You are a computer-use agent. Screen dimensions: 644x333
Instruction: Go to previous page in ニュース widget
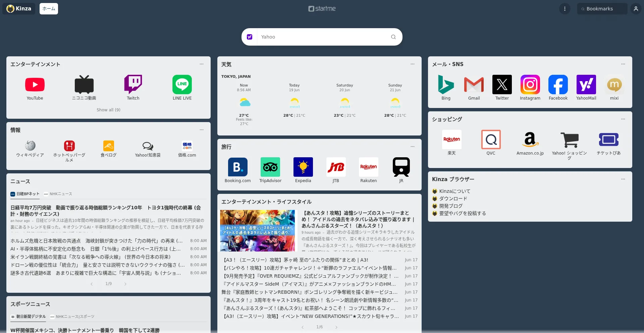(x=92, y=284)
